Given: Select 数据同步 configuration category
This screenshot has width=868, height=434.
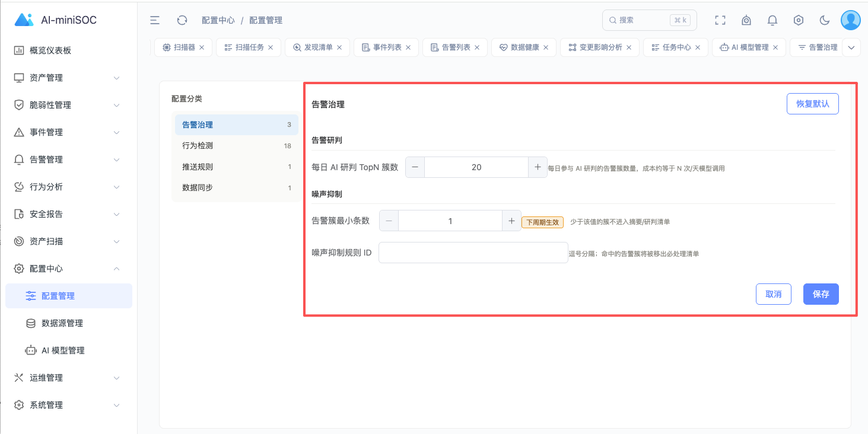Looking at the screenshot, I should coord(237,188).
